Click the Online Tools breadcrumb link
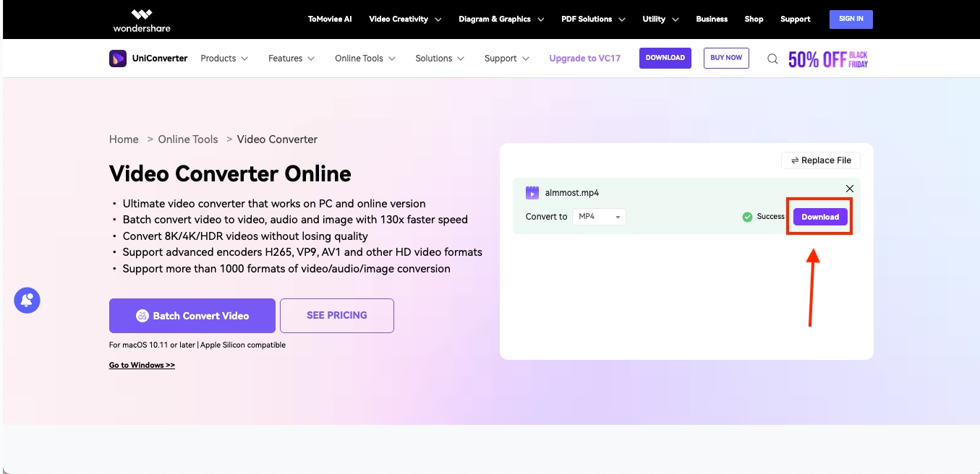Image resolution: width=980 pixels, height=474 pixels. click(x=187, y=139)
